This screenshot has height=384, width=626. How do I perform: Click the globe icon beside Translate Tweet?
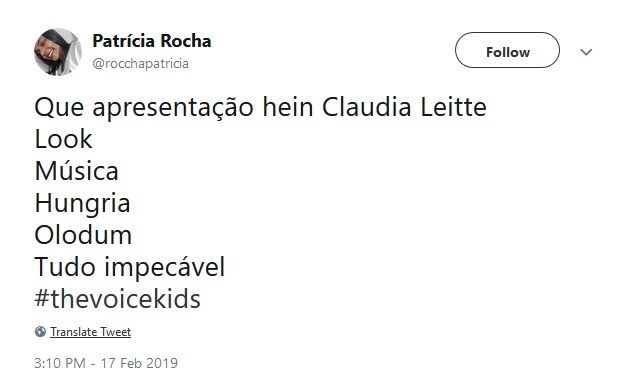tap(40, 331)
